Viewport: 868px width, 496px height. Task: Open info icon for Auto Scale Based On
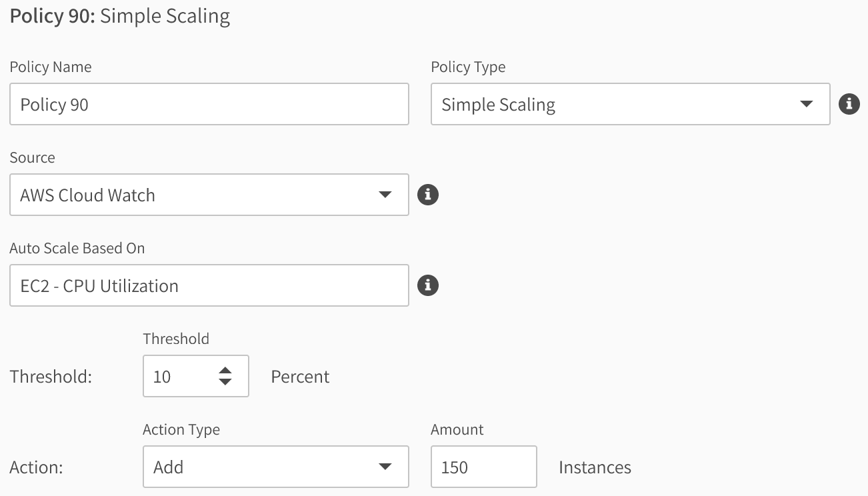(x=427, y=285)
